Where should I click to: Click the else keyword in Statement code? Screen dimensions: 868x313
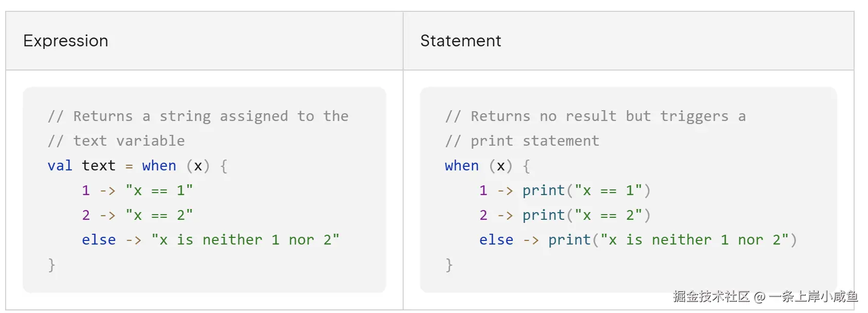click(496, 240)
